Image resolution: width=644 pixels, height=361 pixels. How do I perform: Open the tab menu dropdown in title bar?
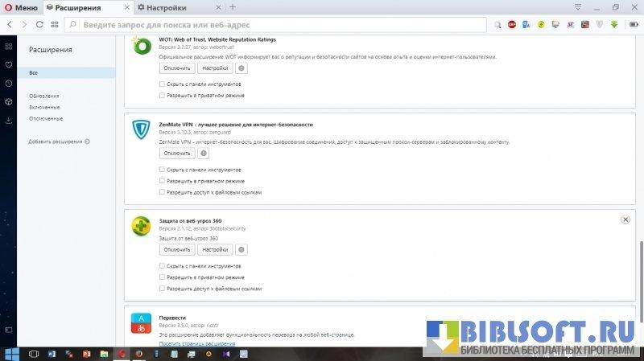coord(578,7)
